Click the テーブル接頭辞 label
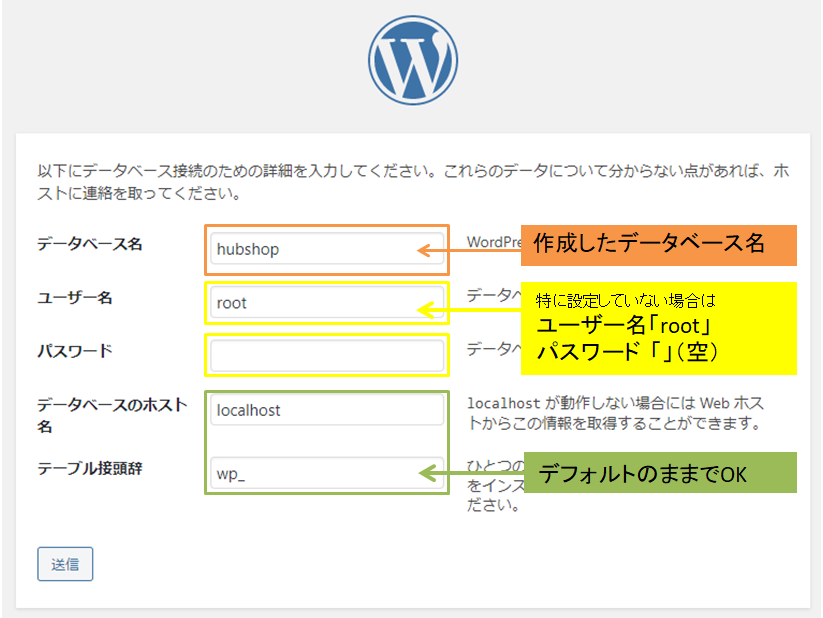 coord(90,468)
